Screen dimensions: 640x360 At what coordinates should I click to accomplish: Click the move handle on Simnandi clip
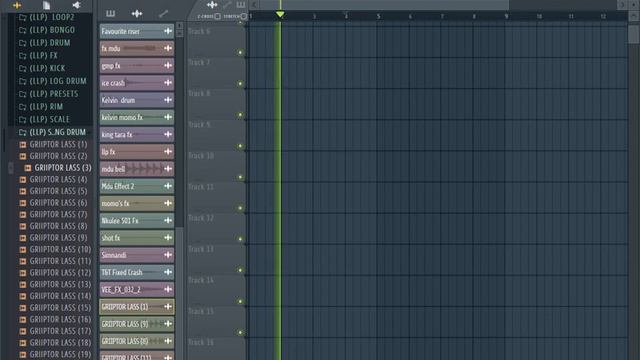click(x=168, y=255)
